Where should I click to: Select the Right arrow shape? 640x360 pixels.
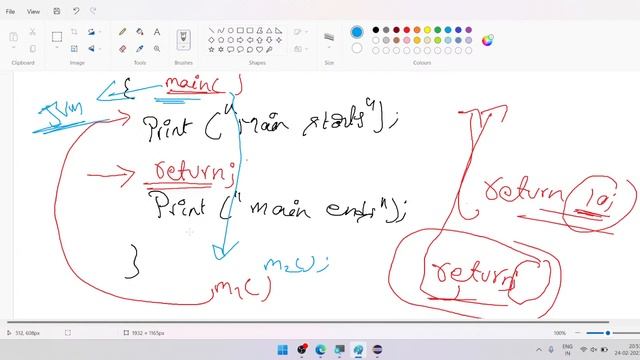tap(240, 40)
